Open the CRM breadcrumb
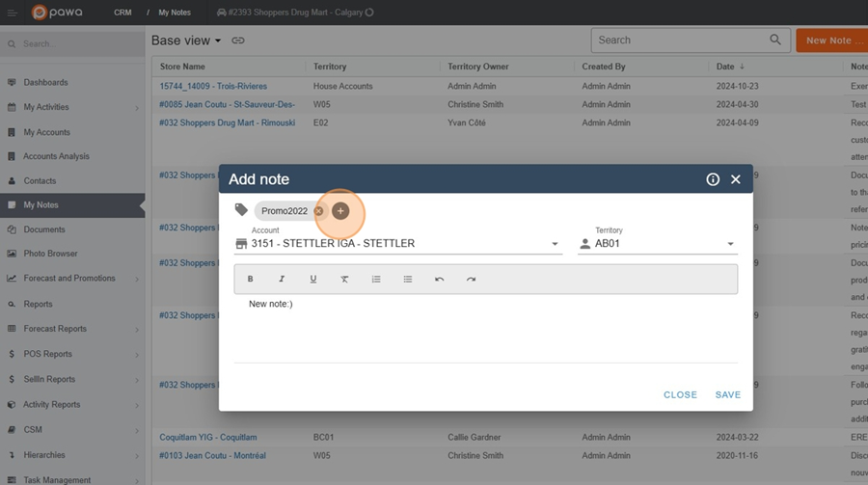This screenshot has height=485, width=868. pyautogui.click(x=122, y=13)
